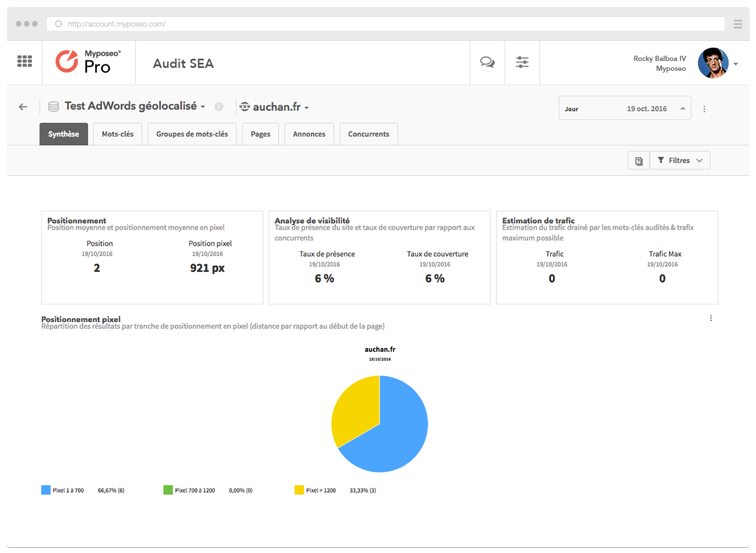Open the chat messages icon
The width and height of the screenshot is (756, 553).
[x=487, y=62]
